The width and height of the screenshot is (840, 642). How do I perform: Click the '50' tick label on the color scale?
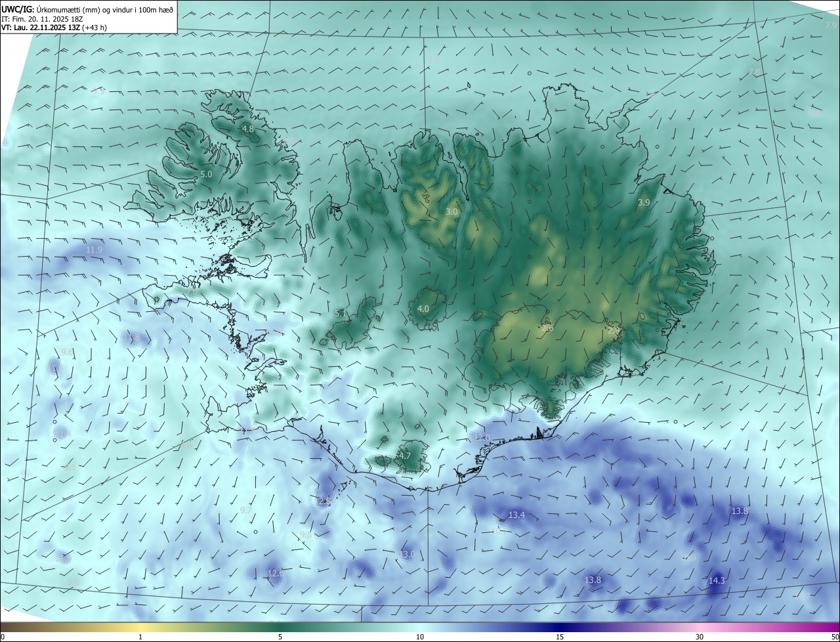click(x=834, y=637)
